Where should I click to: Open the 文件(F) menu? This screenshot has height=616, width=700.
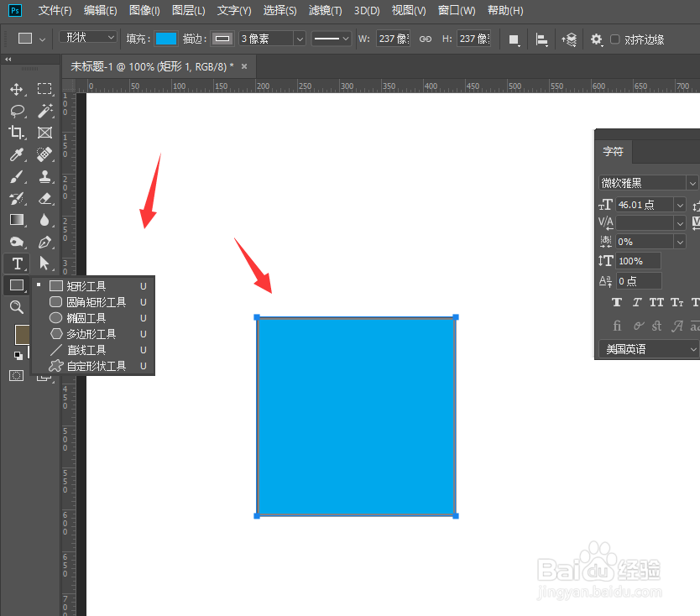(55, 11)
